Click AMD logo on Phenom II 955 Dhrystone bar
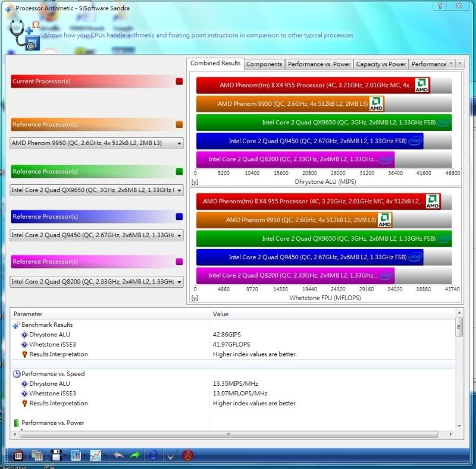 422,85
